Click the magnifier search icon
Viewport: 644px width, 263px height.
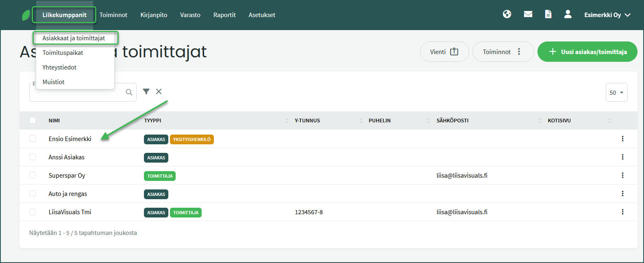(x=129, y=92)
